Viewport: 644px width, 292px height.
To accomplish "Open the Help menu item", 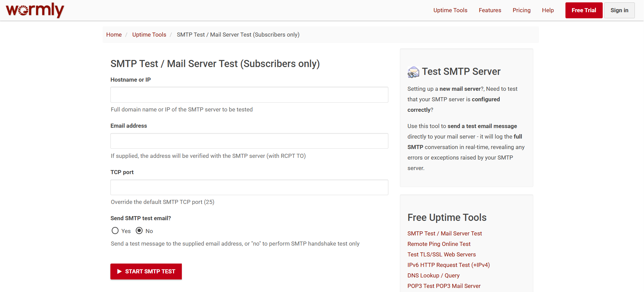I will pyautogui.click(x=548, y=10).
